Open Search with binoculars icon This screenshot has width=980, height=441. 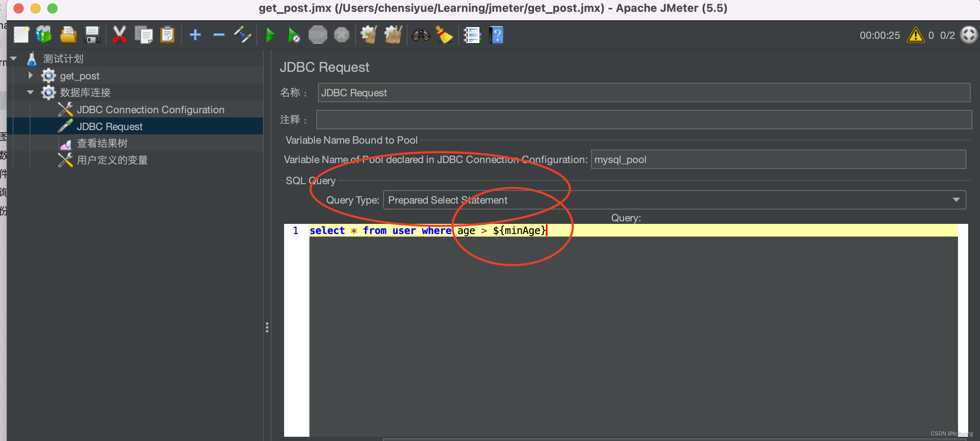point(421,35)
